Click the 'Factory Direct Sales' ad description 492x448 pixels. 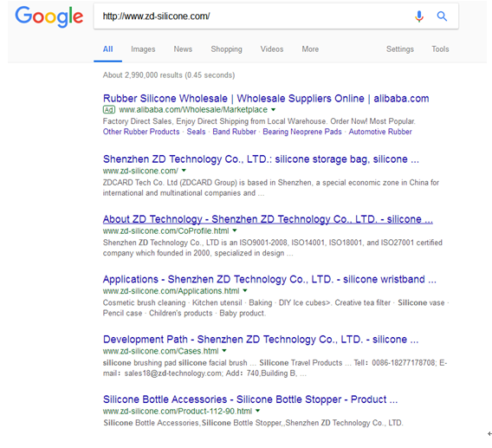(259, 121)
